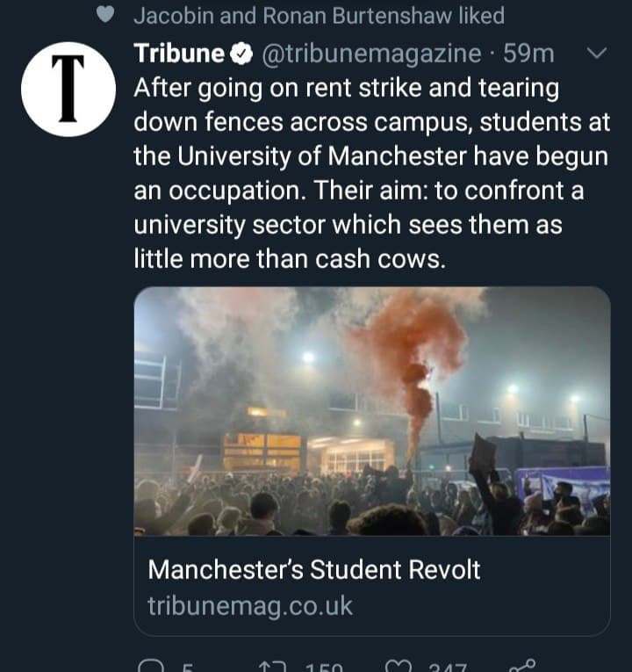Click the Tribune display name
The height and width of the screenshot is (672, 632).
179,54
